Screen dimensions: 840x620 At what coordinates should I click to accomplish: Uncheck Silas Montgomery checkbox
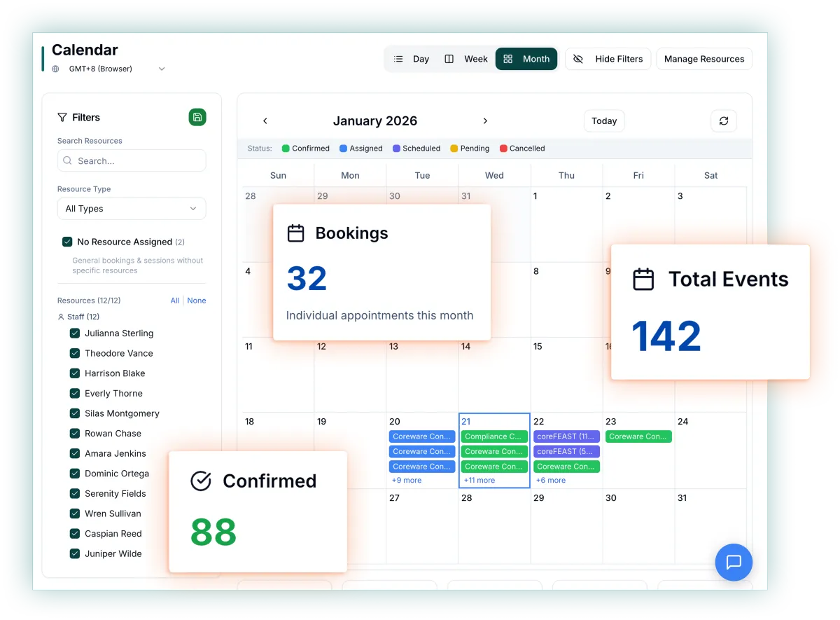click(75, 413)
